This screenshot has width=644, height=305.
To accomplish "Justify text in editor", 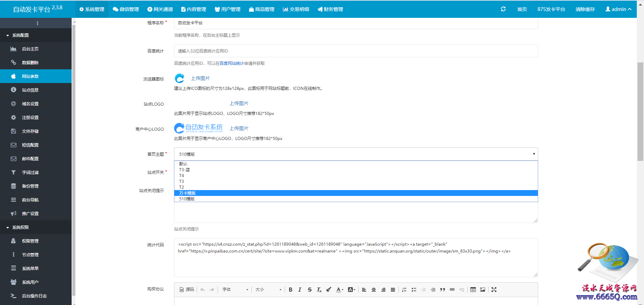I will tap(393, 290).
